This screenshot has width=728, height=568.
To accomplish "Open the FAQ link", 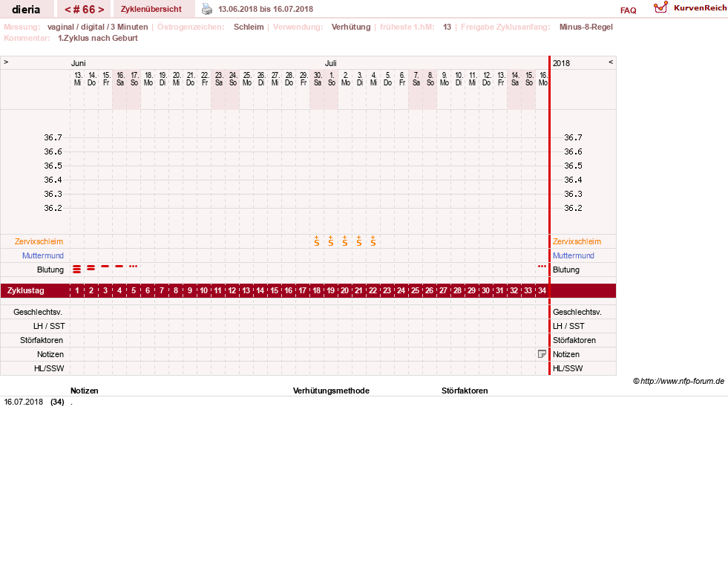I will click(x=628, y=10).
